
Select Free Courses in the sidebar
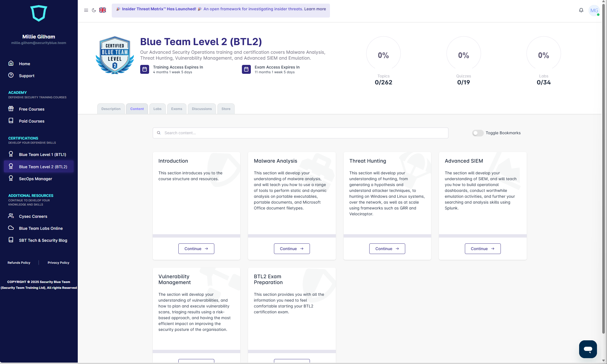tap(31, 109)
